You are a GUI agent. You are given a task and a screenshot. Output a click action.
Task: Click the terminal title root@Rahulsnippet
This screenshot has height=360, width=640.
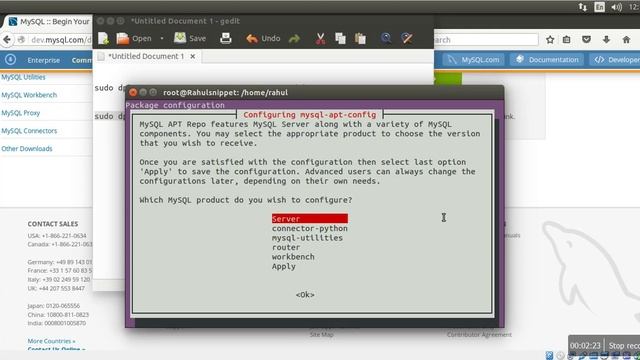(225, 93)
